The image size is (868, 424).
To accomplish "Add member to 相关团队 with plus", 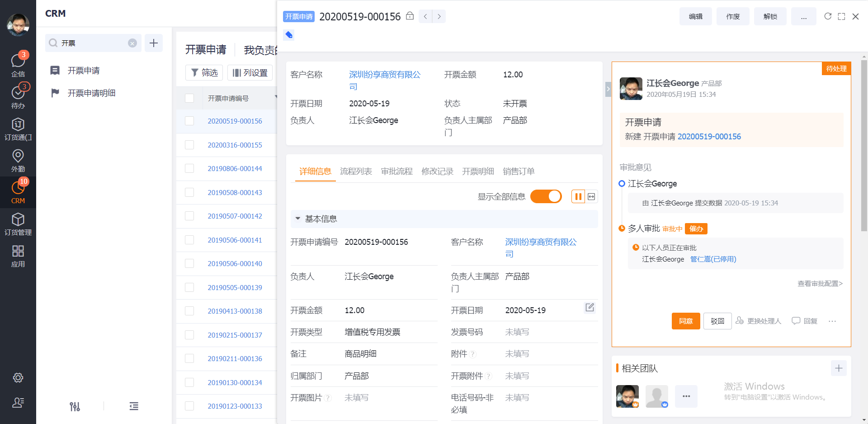I will [839, 368].
